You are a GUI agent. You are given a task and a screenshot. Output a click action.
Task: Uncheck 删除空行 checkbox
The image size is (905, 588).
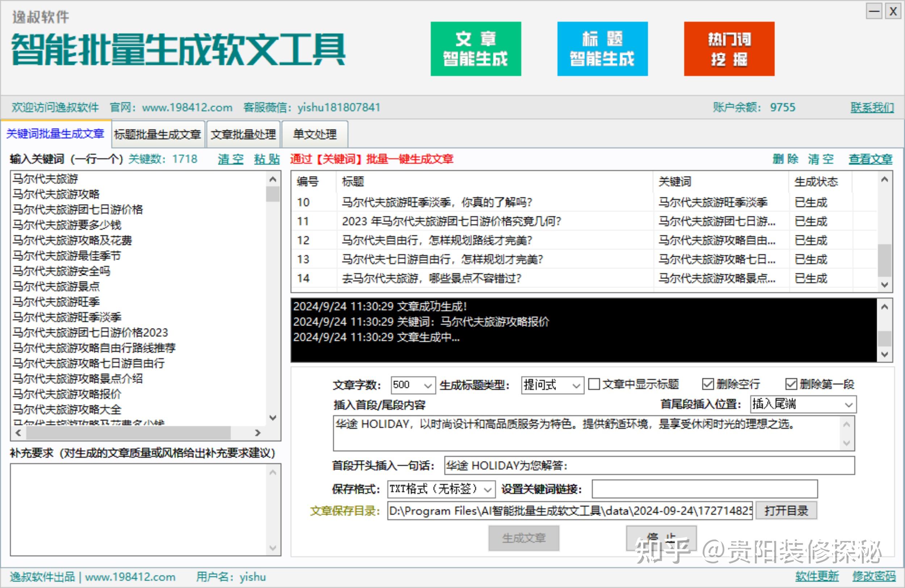tap(708, 384)
